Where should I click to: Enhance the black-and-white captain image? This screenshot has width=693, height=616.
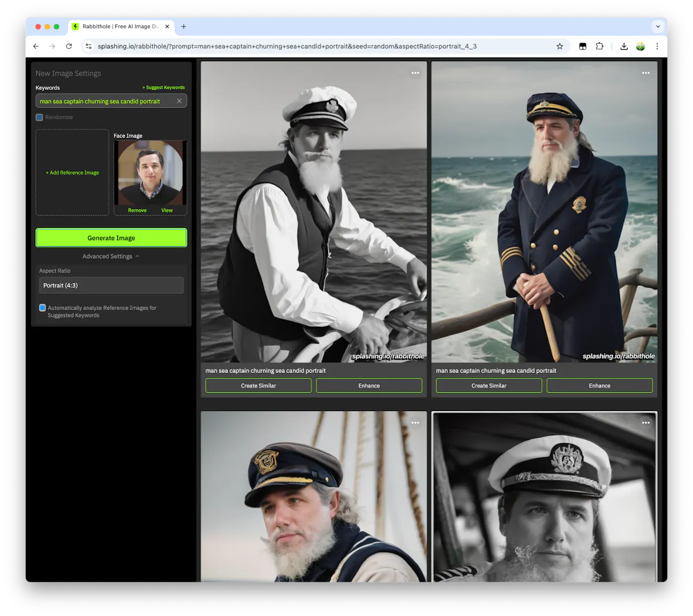click(369, 386)
